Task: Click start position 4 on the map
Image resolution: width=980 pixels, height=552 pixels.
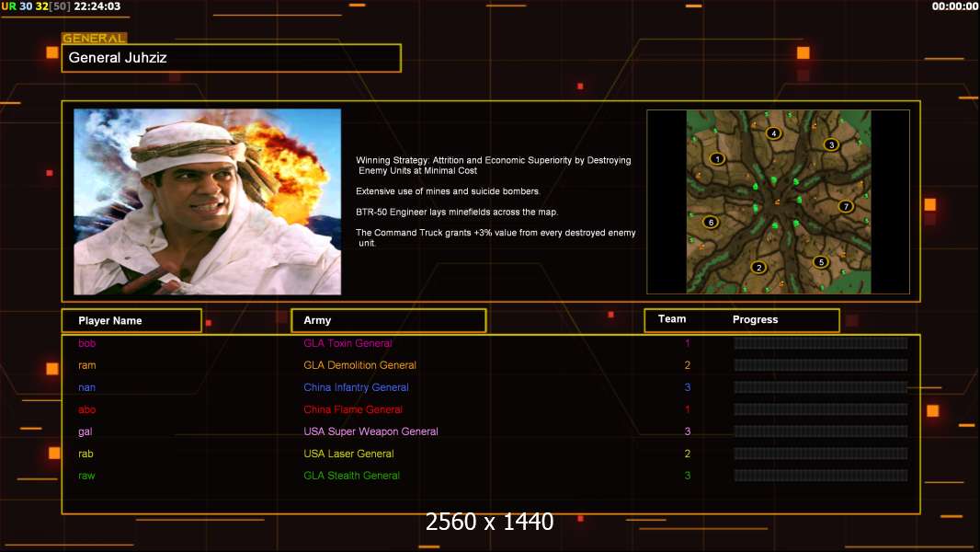Action: pyautogui.click(x=774, y=133)
